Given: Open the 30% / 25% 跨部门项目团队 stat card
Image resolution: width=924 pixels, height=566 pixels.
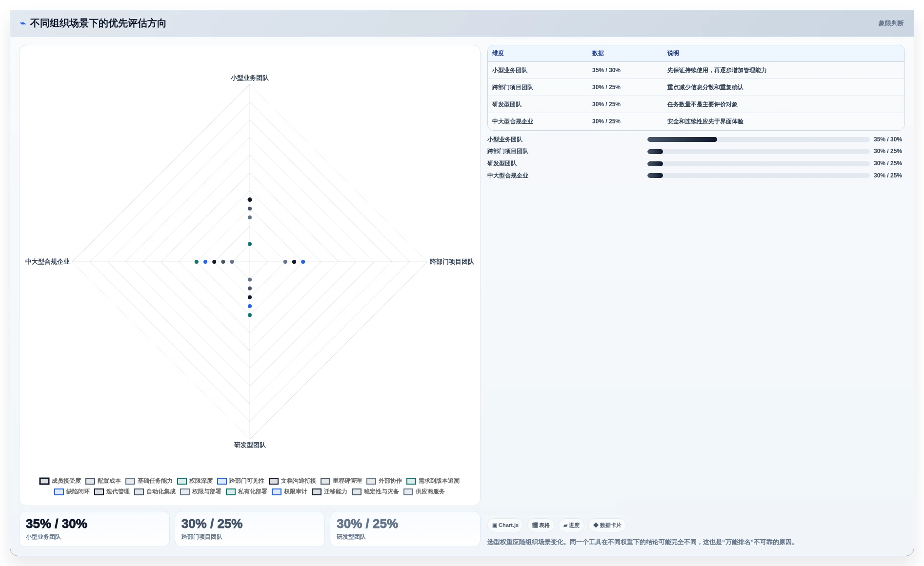Looking at the screenshot, I should coord(250,529).
